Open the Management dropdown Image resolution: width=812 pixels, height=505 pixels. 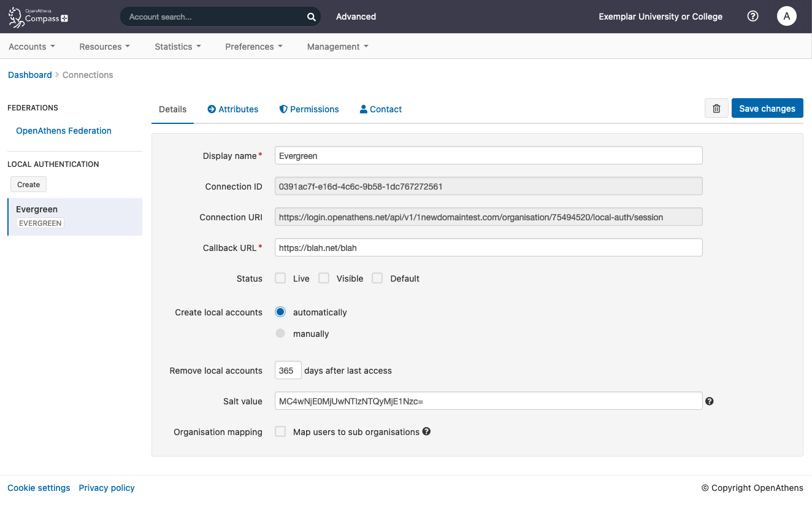coord(337,46)
